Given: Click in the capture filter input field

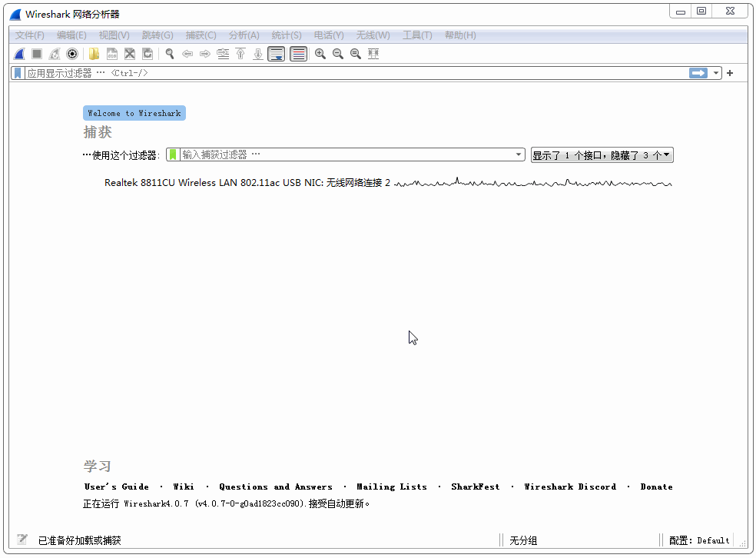Looking at the screenshot, I should click(346, 154).
